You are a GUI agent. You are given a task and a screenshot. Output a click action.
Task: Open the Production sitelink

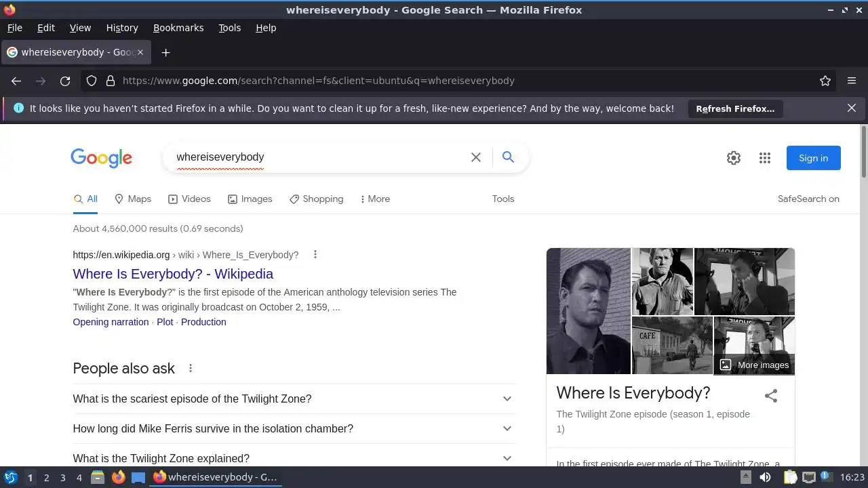tap(203, 322)
